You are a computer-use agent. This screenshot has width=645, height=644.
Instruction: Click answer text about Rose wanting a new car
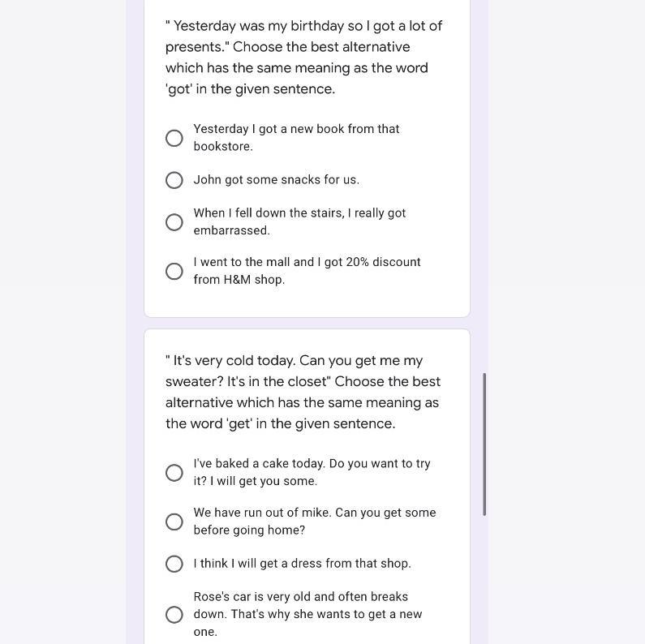coord(307,614)
